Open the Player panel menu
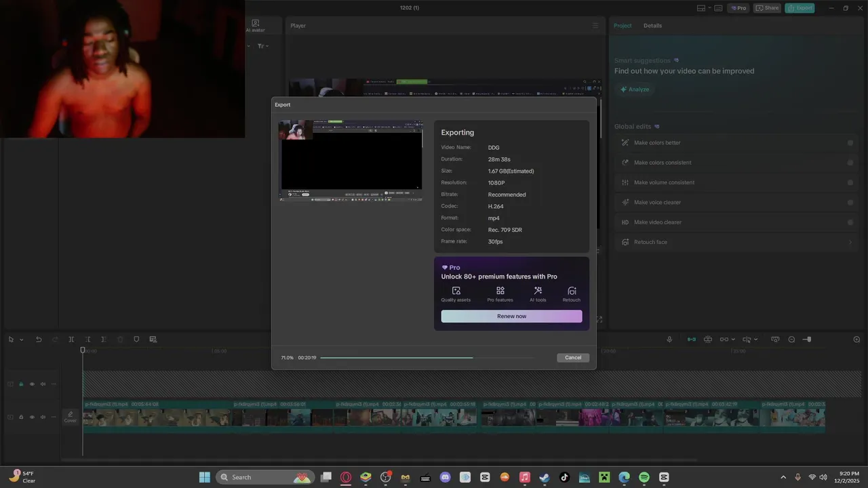This screenshot has height=488, width=868. pyautogui.click(x=595, y=26)
